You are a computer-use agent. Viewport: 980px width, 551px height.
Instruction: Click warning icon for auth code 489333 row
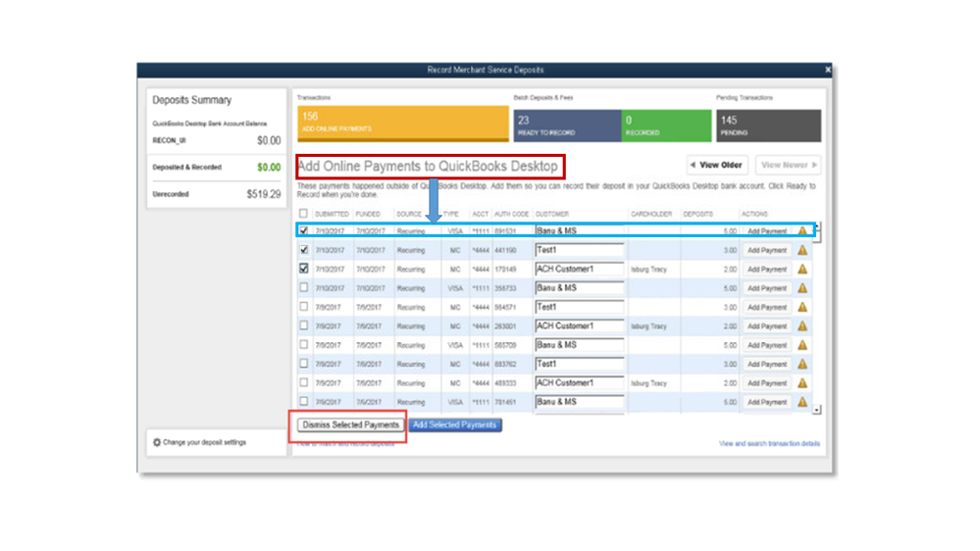[802, 383]
